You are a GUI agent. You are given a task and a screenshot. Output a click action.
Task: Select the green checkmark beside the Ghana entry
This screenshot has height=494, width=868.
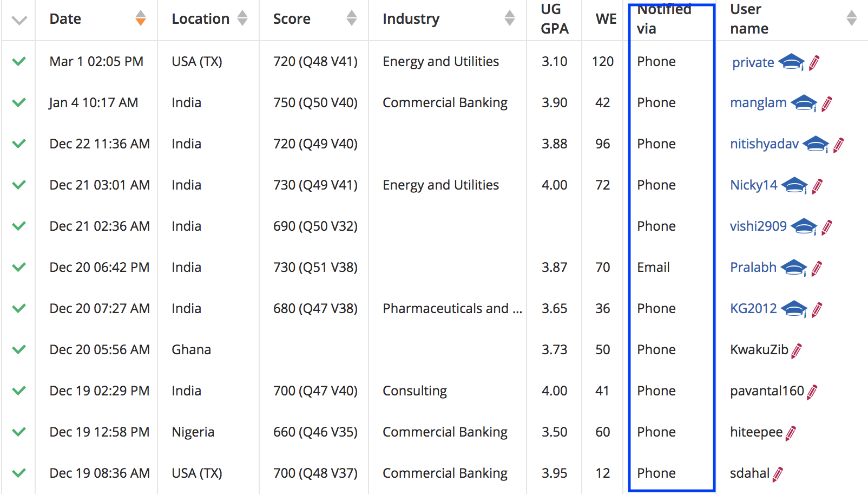(18, 349)
